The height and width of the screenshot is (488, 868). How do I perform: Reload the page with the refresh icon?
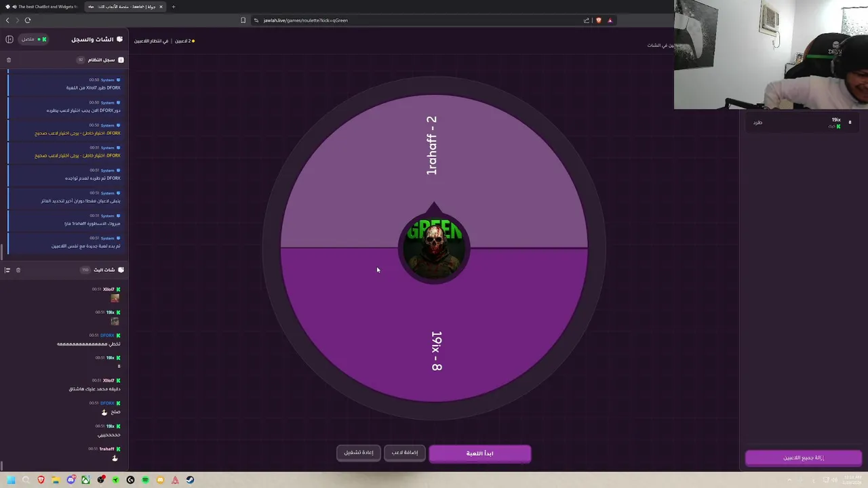[28, 20]
